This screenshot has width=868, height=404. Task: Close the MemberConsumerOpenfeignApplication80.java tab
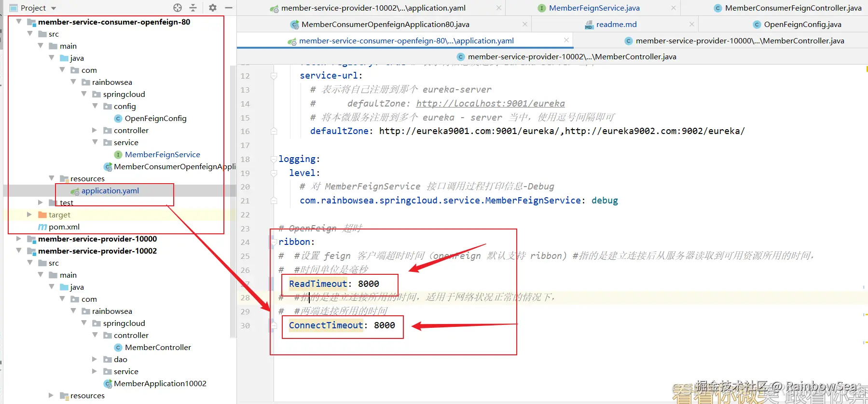(x=524, y=24)
